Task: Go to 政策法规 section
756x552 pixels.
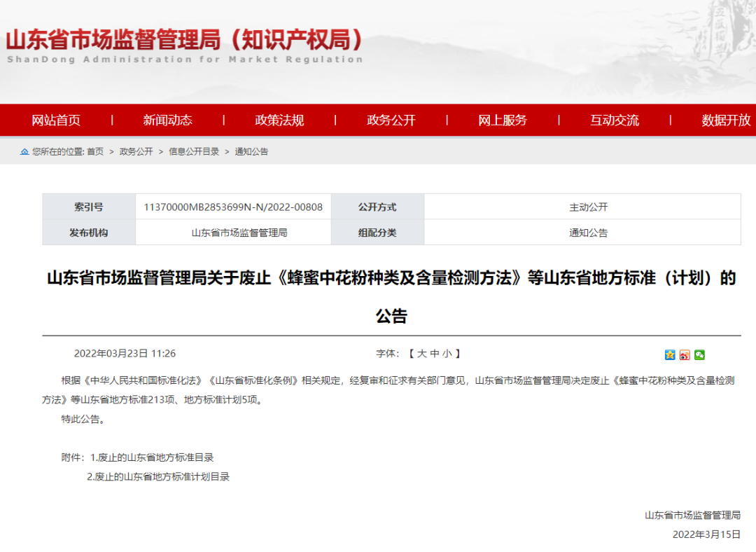Action: tap(279, 120)
